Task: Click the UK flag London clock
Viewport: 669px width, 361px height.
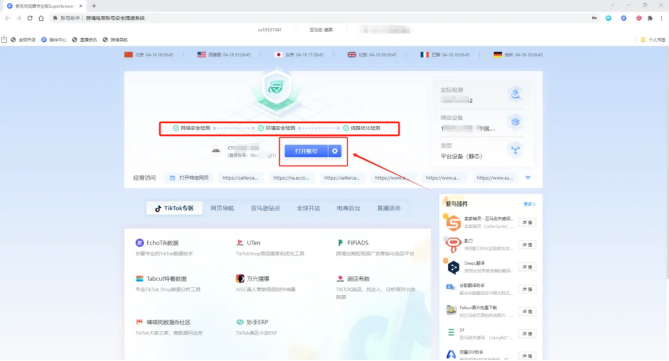Action: pos(372,55)
